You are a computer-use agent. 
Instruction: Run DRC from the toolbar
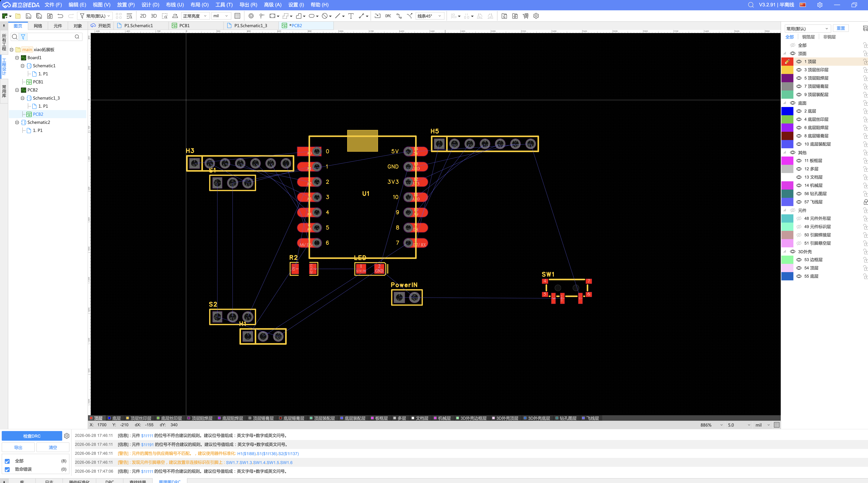click(388, 16)
